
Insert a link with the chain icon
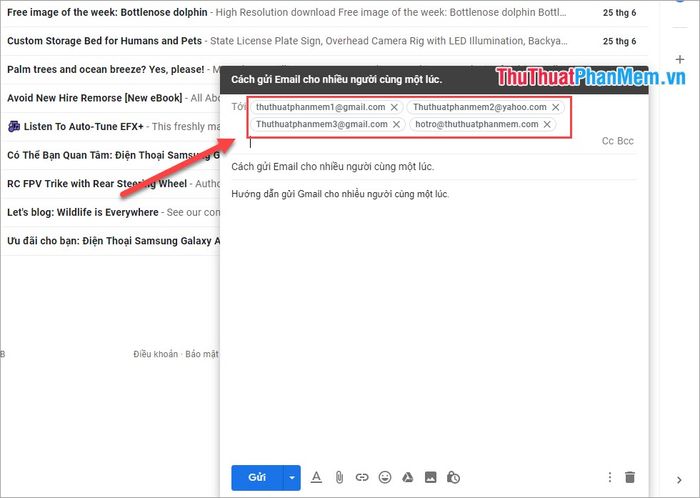click(x=362, y=477)
